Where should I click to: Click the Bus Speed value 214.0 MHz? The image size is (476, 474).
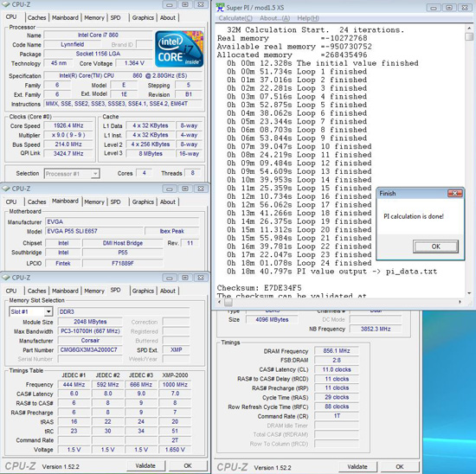pyautogui.click(x=68, y=144)
